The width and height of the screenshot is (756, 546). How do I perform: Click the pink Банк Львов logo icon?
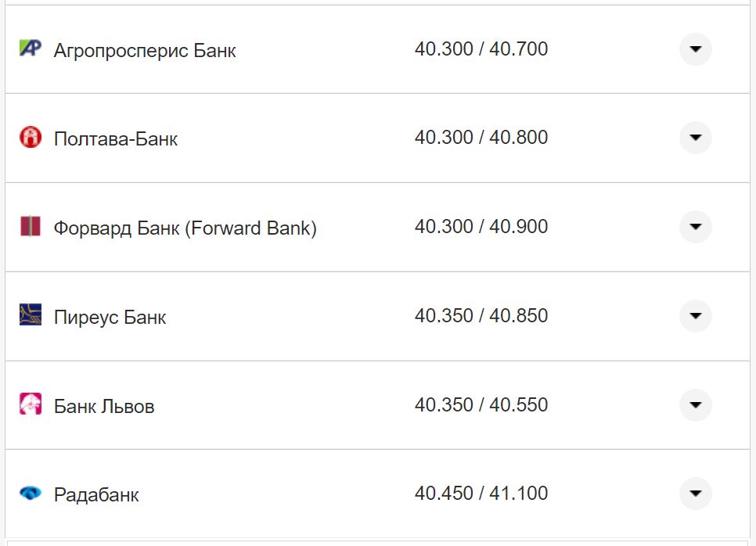click(30, 404)
